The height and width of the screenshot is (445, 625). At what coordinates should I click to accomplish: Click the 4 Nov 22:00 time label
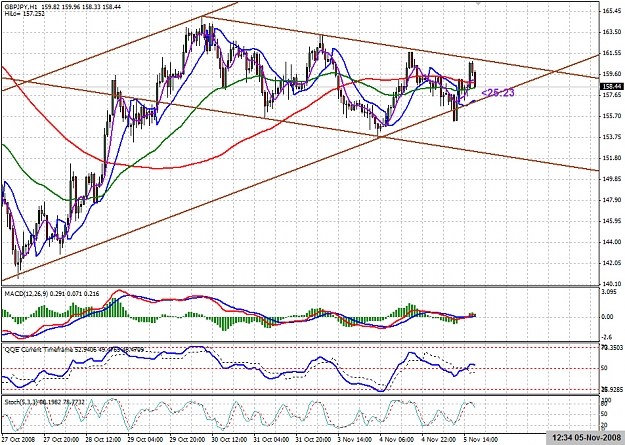point(439,439)
